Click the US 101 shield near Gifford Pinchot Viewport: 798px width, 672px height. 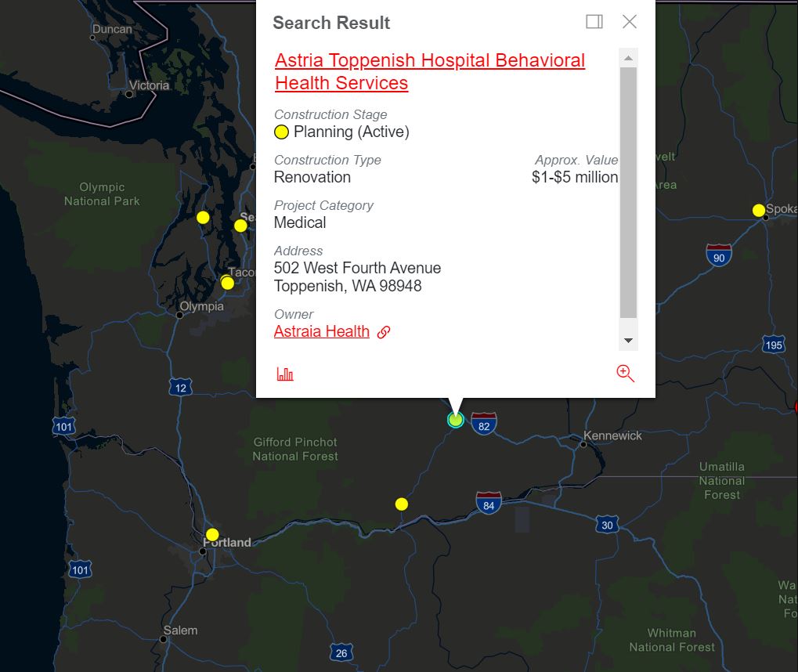(64, 427)
